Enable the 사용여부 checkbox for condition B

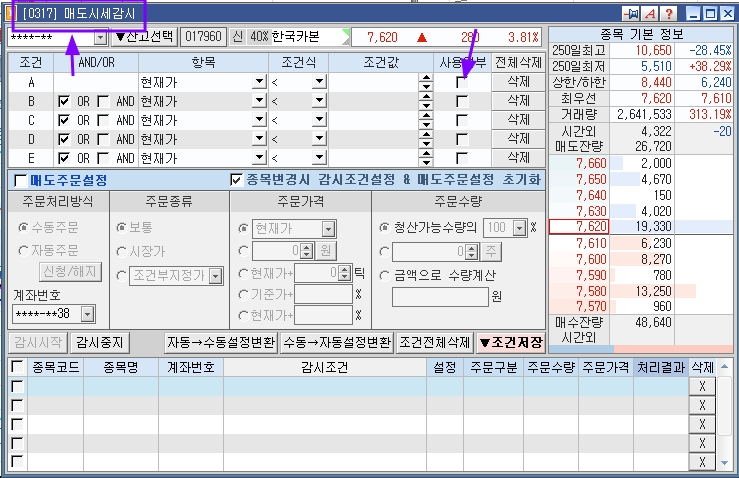(x=462, y=101)
